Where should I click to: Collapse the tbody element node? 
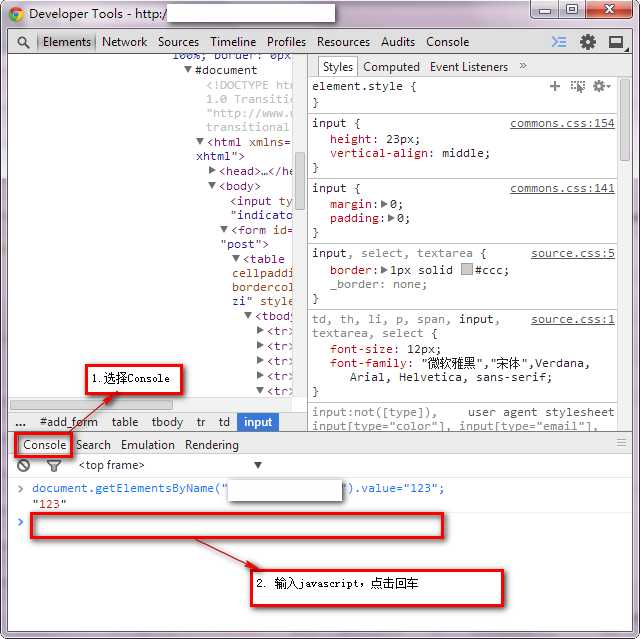[x=248, y=315]
